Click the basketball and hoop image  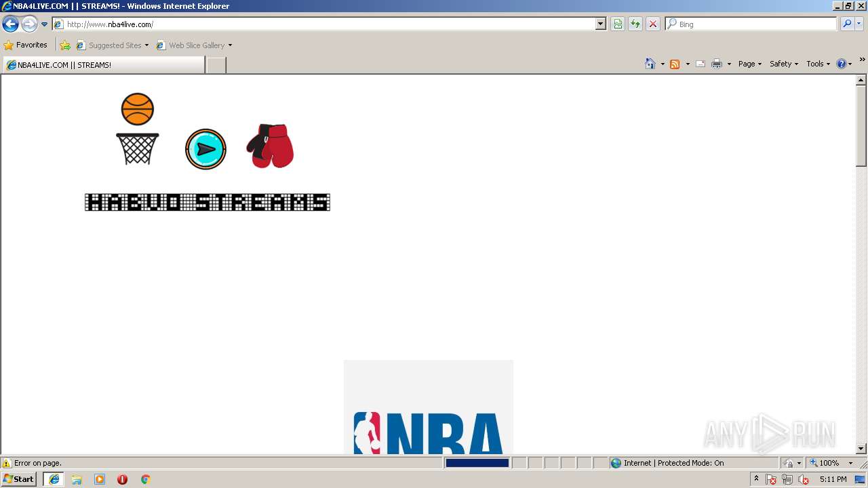pos(138,129)
